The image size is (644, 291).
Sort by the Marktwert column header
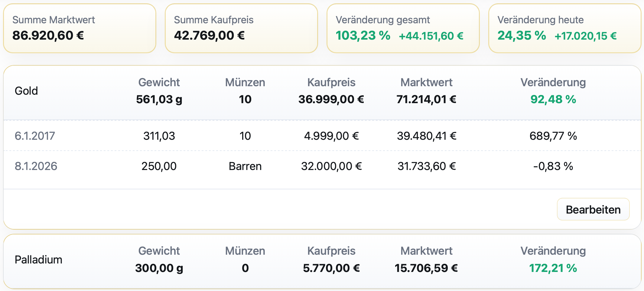pyautogui.click(x=426, y=82)
